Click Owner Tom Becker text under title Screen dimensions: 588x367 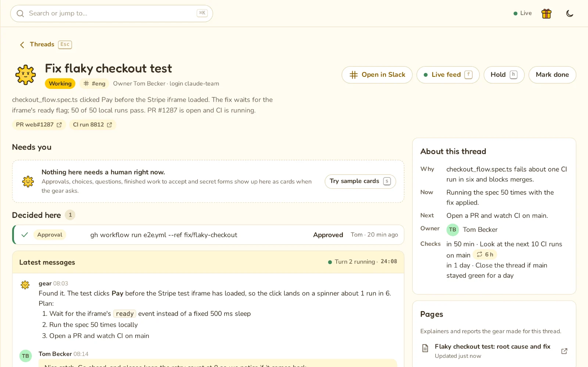point(139,84)
